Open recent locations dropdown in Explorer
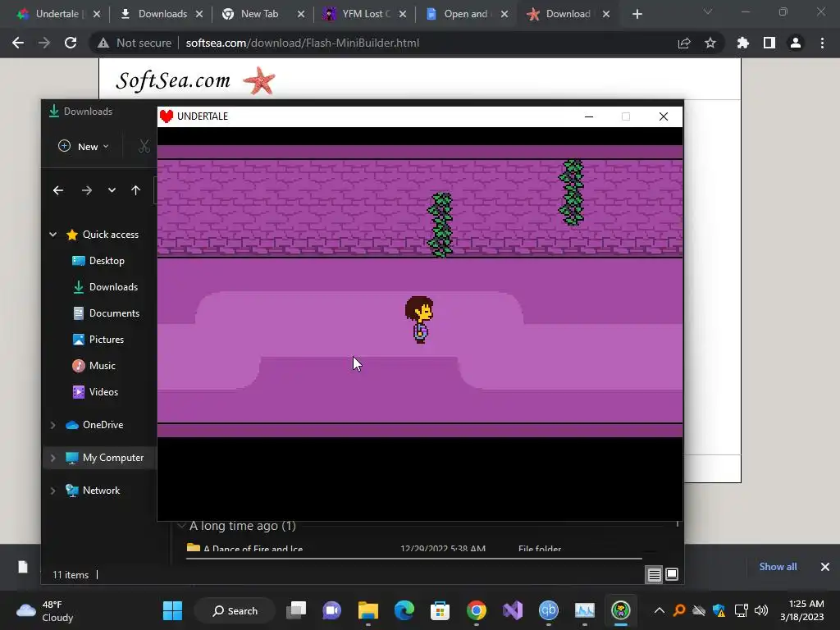 [x=112, y=190]
